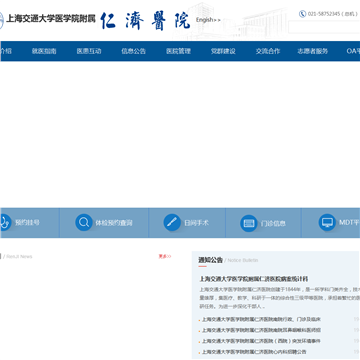This screenshot has height=360, width=360.
Task: Open the 日间手术 quick link
Action: pos(196,223)
